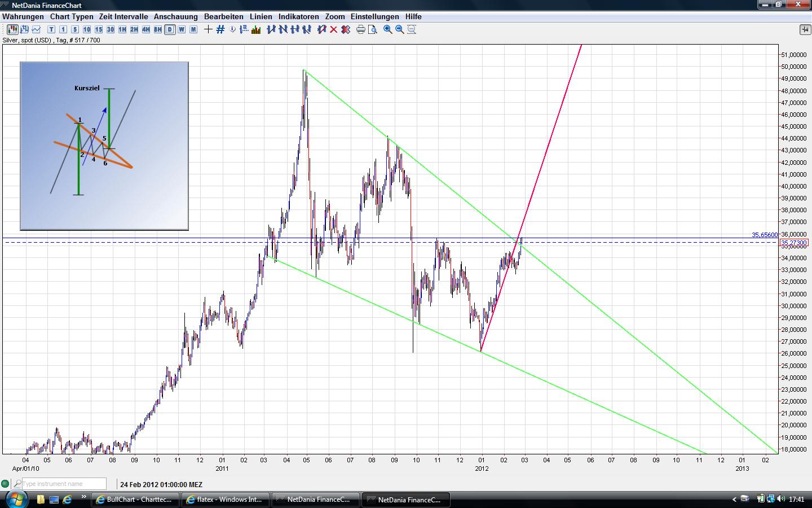Click the zoom in magnifier icon
The width and height of the screenshot is (812, 508).
[x=388, y=29]
